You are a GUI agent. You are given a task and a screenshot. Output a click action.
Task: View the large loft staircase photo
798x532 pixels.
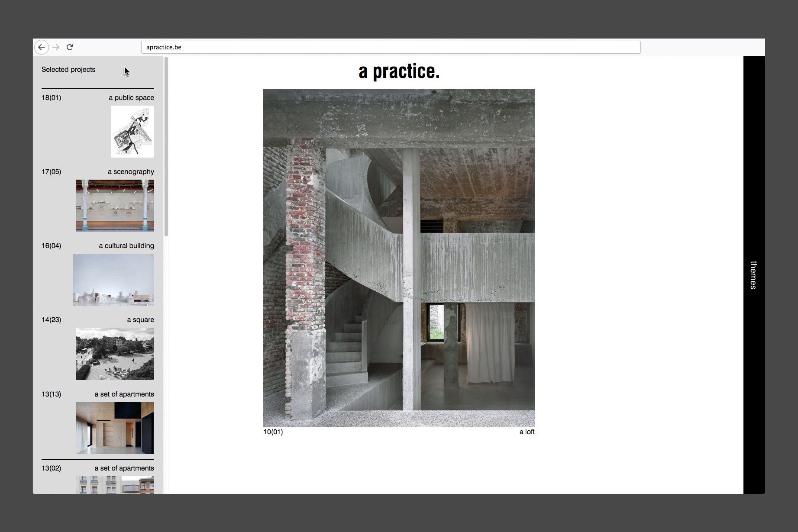398,258
